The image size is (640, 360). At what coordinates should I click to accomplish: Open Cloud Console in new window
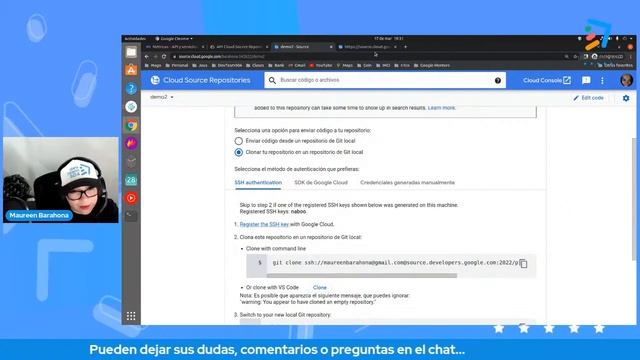[547, 80]
